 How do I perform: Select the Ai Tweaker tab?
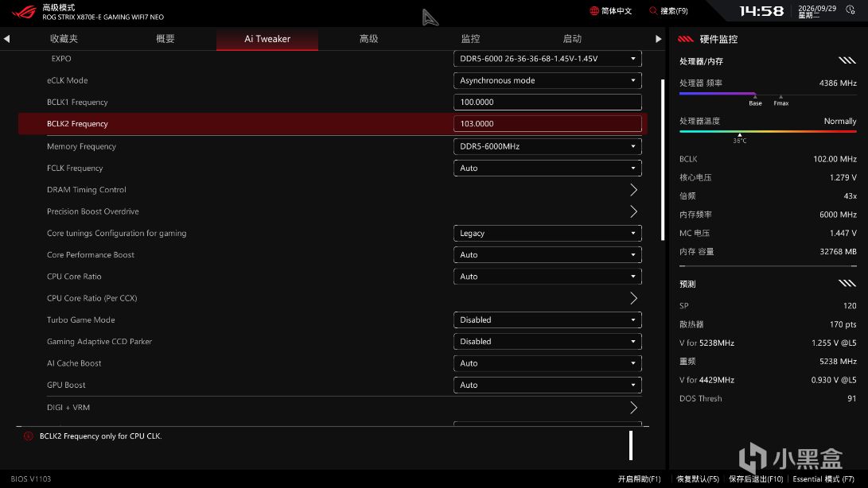pos(267,39)
